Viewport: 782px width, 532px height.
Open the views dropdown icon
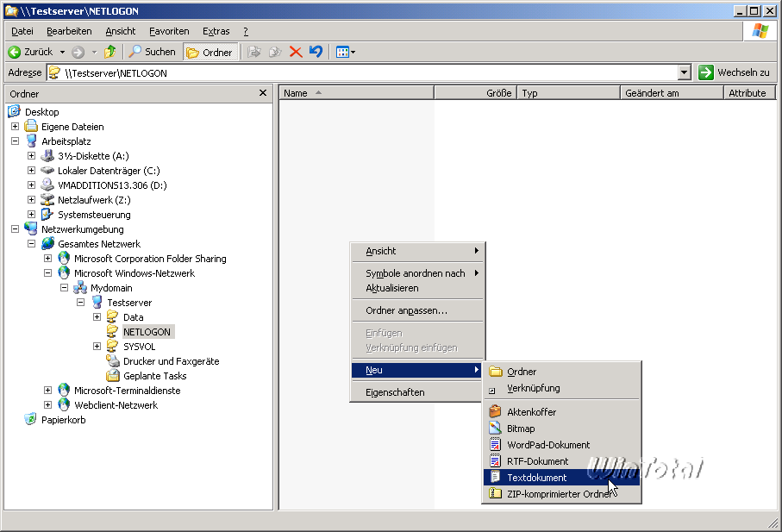coord(345,52)
